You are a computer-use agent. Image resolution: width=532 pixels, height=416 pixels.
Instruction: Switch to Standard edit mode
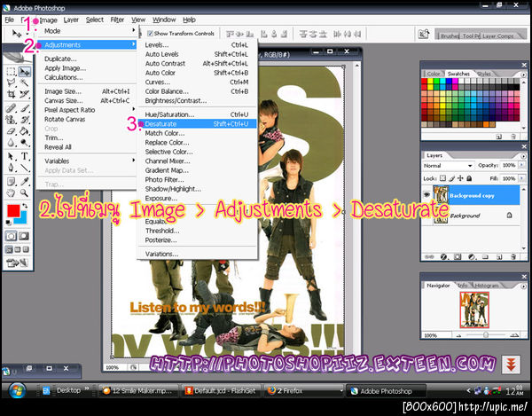11,236
